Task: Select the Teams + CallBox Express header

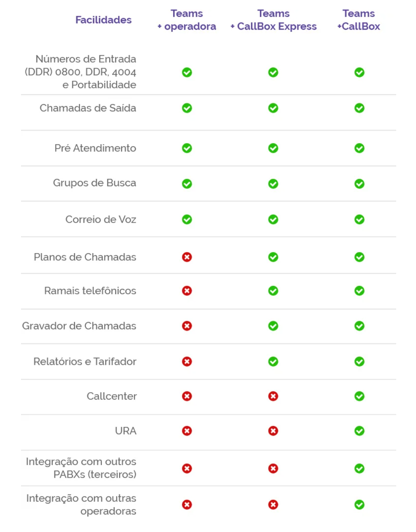Action: pos(273,20)
